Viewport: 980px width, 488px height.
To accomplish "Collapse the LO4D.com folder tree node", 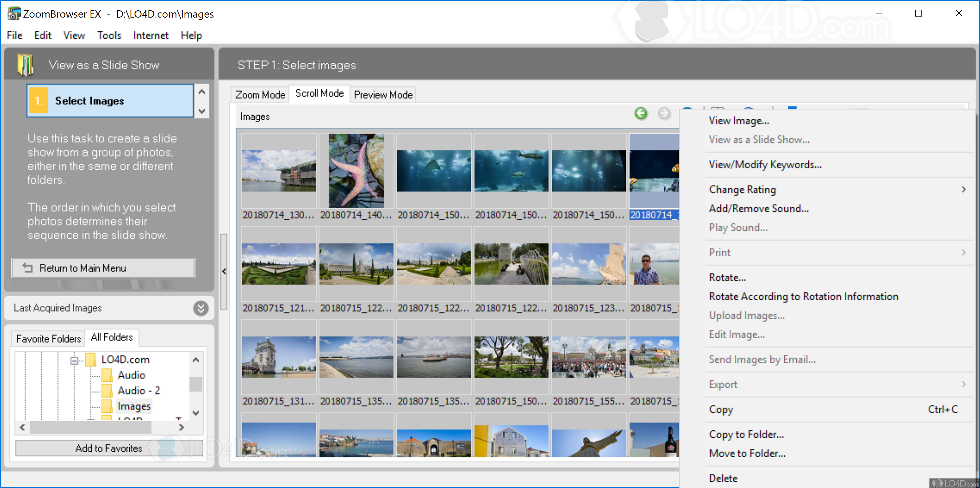I will tap(74, 360).
